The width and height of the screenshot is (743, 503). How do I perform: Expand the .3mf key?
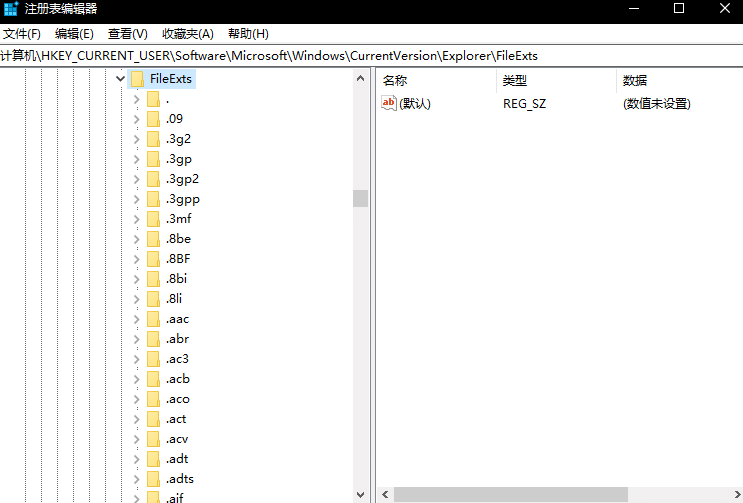(137, 219)
